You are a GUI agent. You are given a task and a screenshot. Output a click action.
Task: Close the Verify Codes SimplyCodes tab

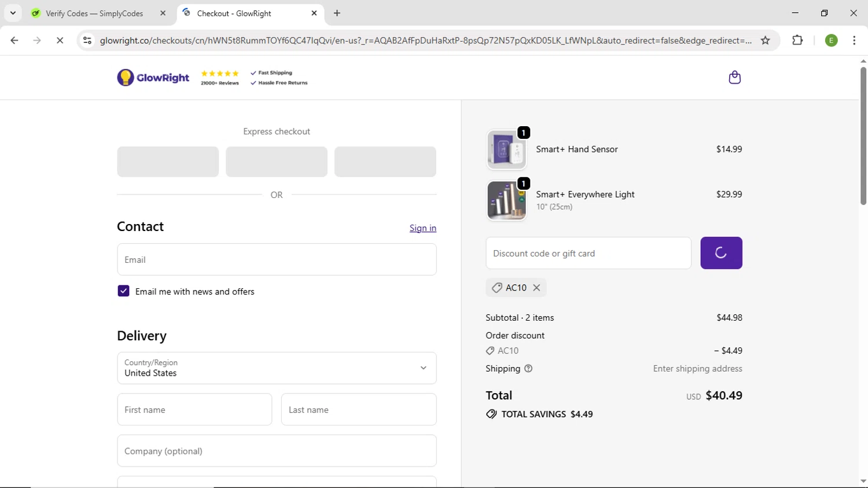[163, 13]
